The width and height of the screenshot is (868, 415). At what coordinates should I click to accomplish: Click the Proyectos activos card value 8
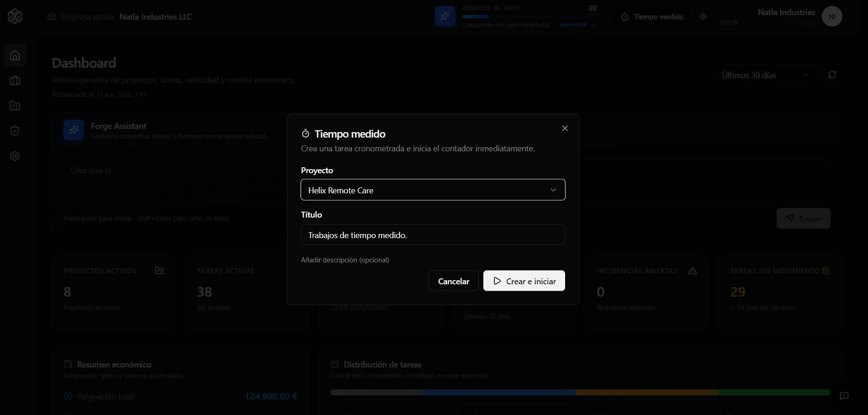click(68, 292)
